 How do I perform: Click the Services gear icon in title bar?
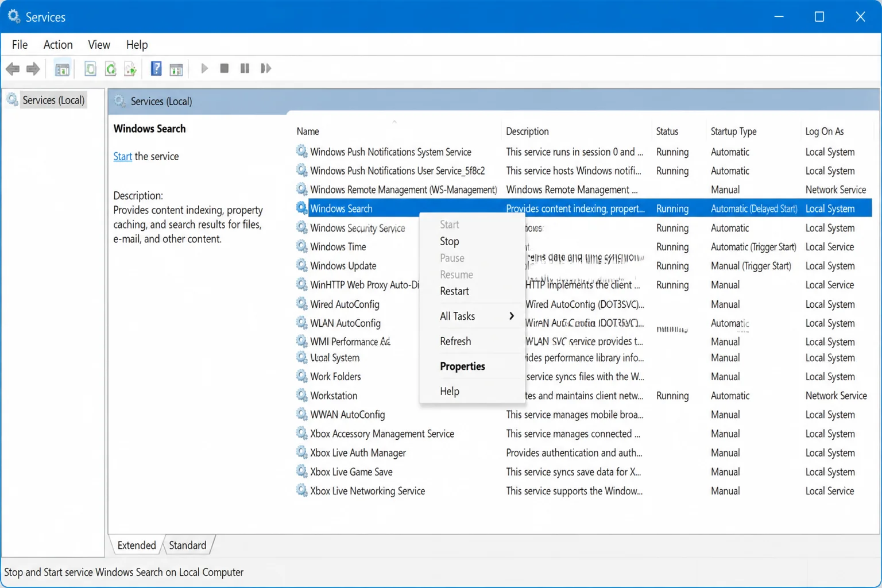(14, 16)
